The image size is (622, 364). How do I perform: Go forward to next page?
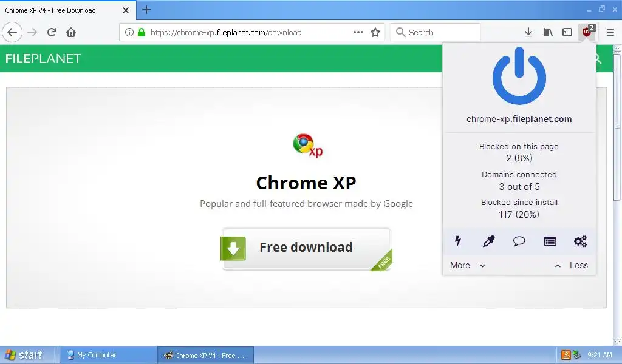(x=32, y=32)
